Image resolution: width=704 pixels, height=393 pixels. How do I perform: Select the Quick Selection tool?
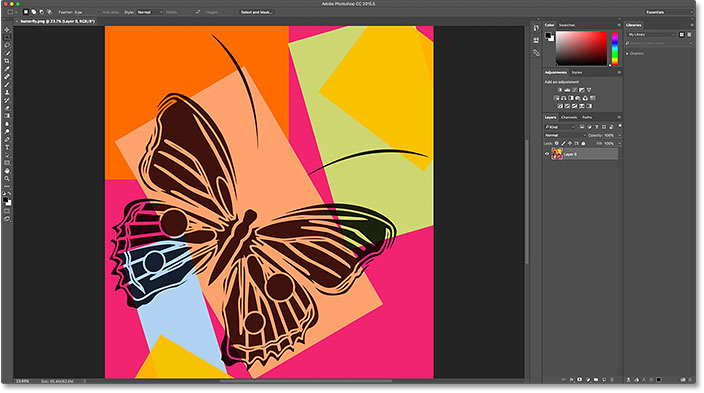tap(7, 53)
